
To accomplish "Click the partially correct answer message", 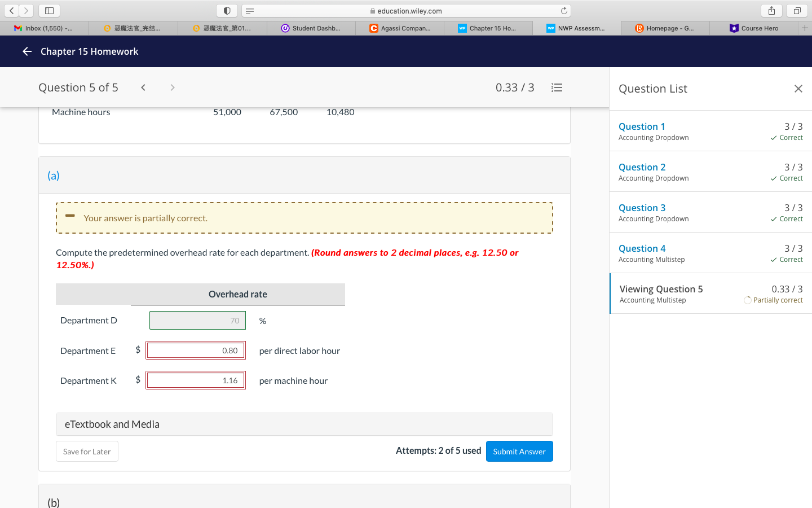I will tap(304, 218).
